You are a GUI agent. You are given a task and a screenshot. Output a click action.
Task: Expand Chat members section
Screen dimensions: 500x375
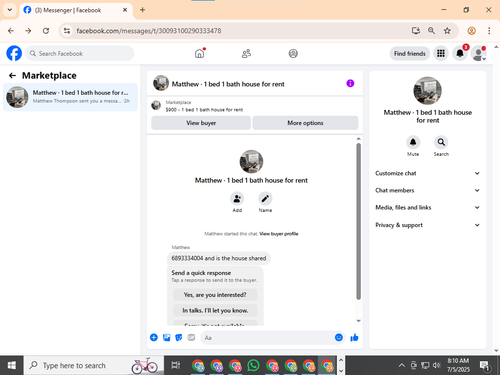(427, 190)
